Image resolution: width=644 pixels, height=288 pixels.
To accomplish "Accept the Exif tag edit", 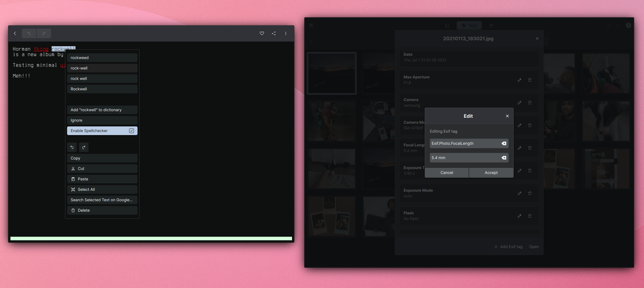I will (x=491, y=173).
